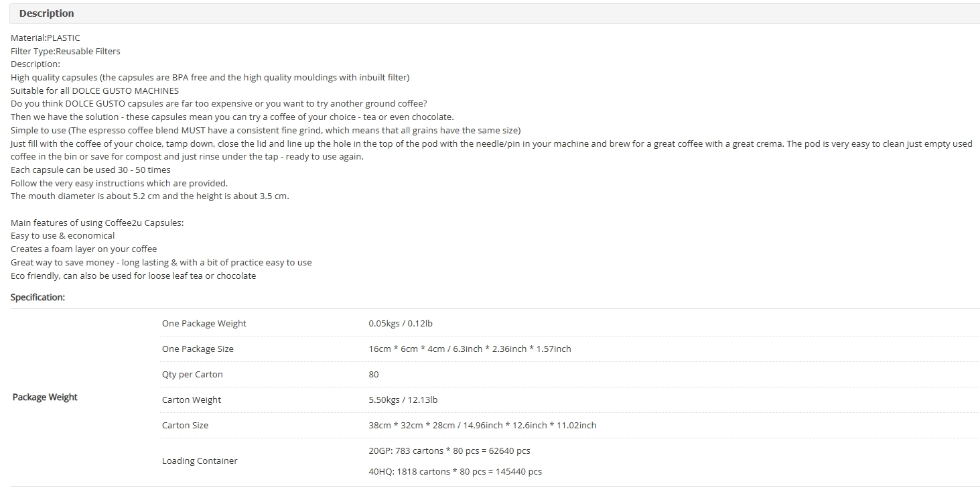
Task: Click the Package Weight row group label
Action: (45, 398)
